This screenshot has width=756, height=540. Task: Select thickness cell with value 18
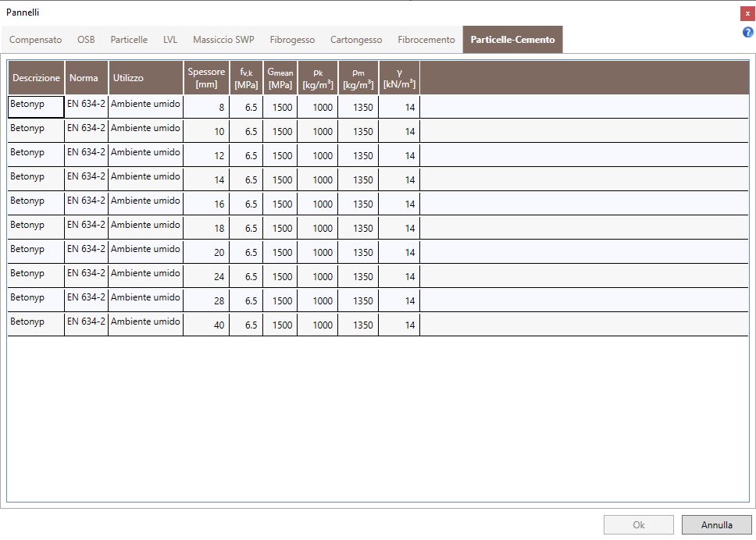pyautogui.click(x=206, y=227)
